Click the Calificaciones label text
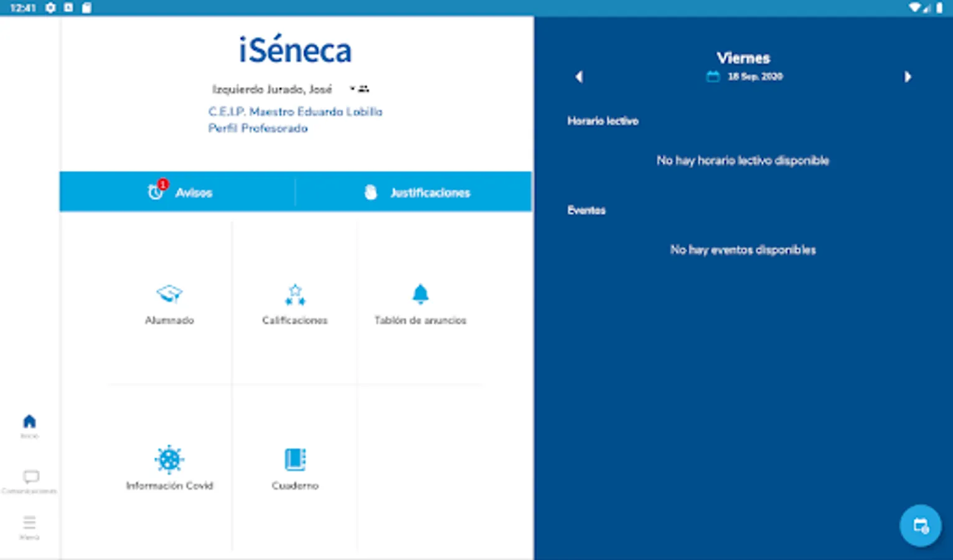The image size is (953, 560). point(295,320)
